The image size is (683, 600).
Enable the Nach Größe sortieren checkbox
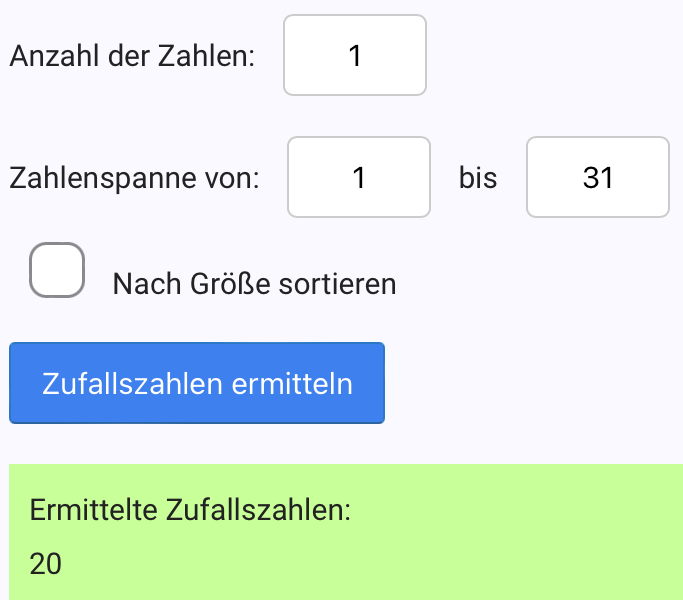[56, 270]
